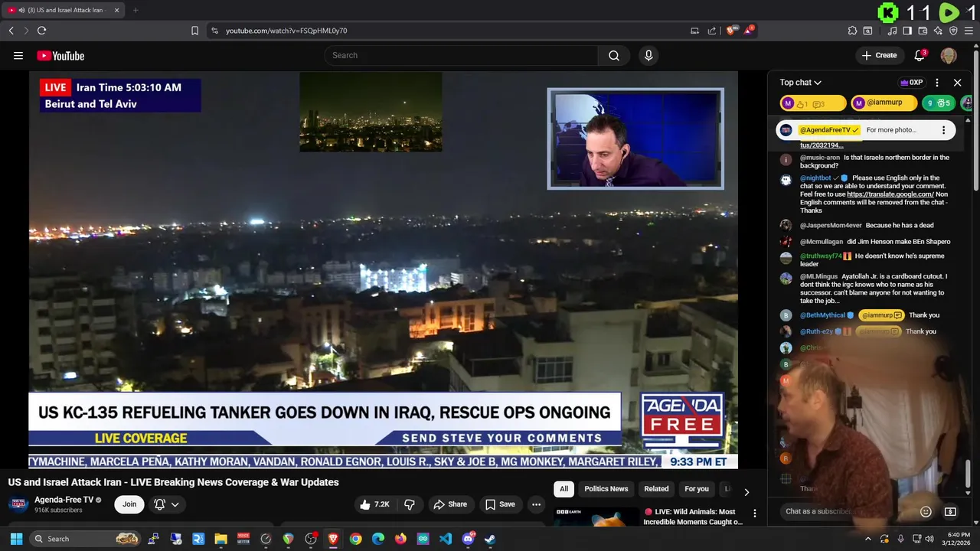Like the video with thumbs up
The height and width of the screenshot is (551, 980).
point(375,504)
